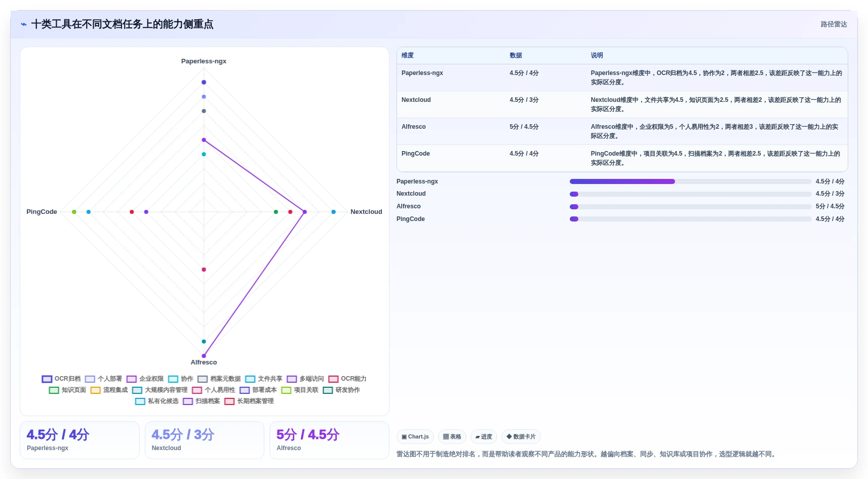
Task: Click the 数据 column header
Action: coord(516,55)
